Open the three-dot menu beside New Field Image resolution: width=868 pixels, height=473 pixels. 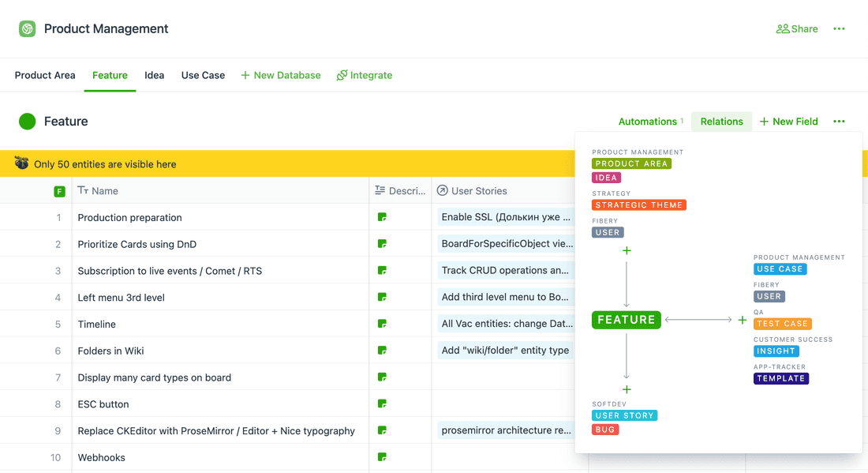tap(839, 121)
